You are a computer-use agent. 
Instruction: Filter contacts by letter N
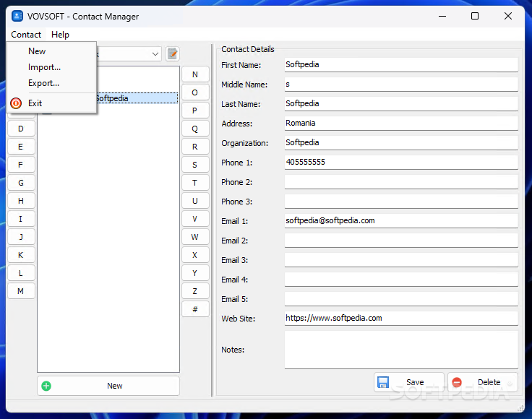[x=195, y=74]
